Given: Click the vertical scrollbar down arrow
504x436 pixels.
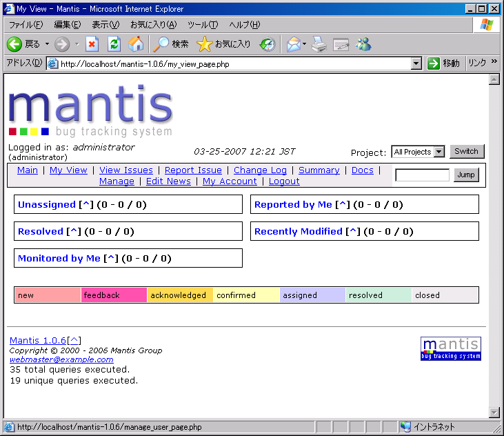Looking at the screenshot, I should pyautogui.click(x=494, y=412).
